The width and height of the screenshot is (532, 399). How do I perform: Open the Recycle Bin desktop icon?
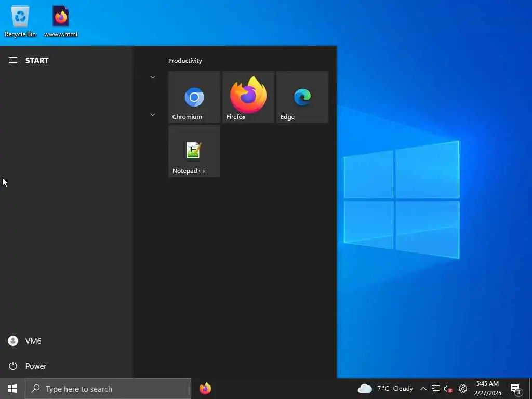[x=20, y=21]
